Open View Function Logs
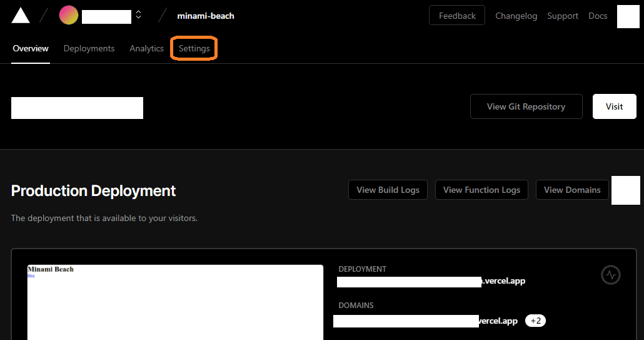This screenshot has height=340, width=644. tap(482, 190)
